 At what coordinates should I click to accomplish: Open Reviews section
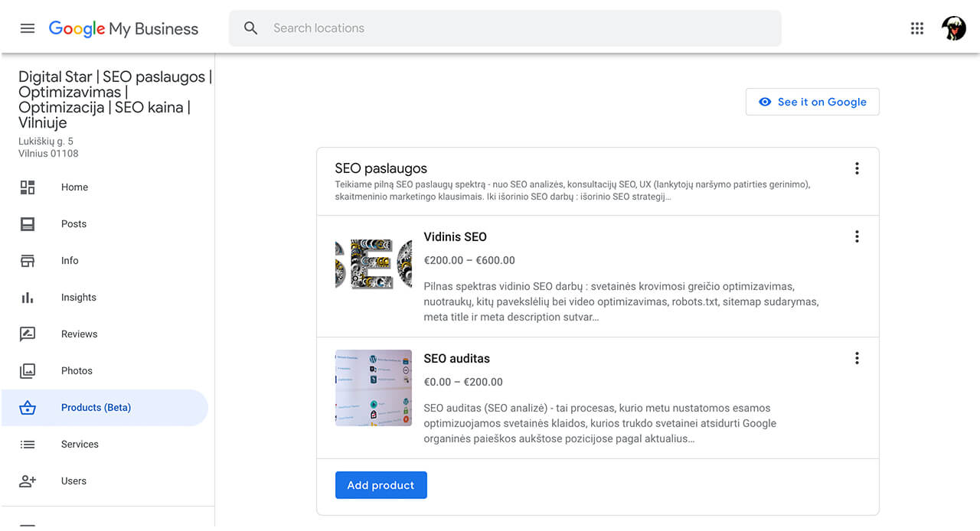pos(105,334)
